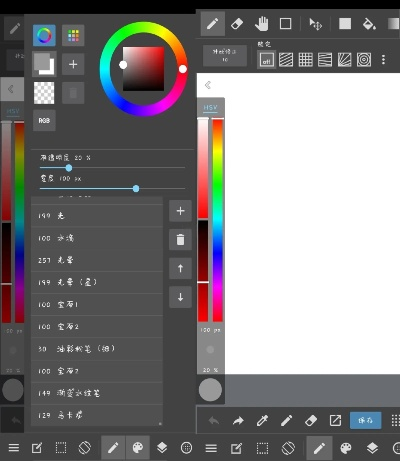Choose the brush shortcut beside the eyedropper
This screenshot has height=461, width=400.
tap(286, 421)
